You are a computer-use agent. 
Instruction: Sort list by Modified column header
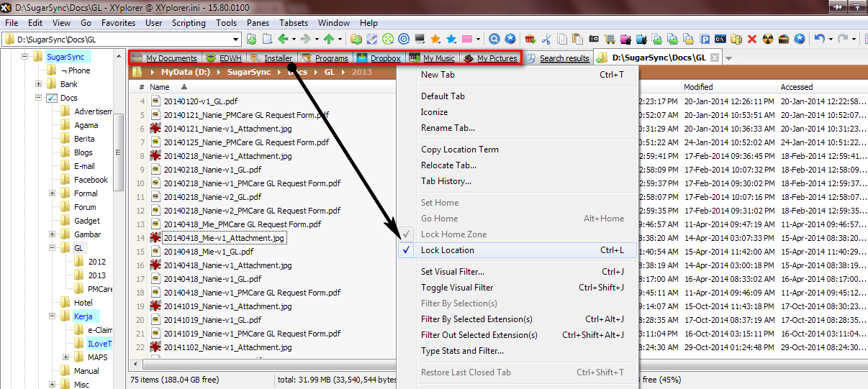[698, 87]
